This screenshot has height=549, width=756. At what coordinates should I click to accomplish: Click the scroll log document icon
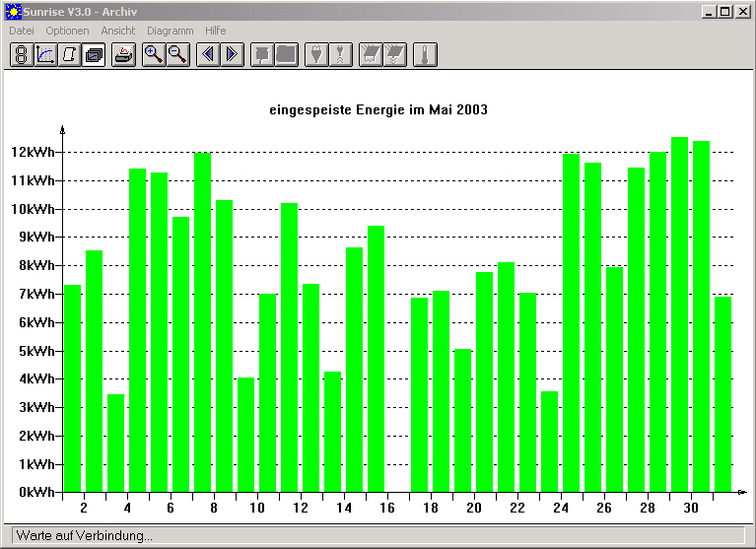tap(69, 54)
